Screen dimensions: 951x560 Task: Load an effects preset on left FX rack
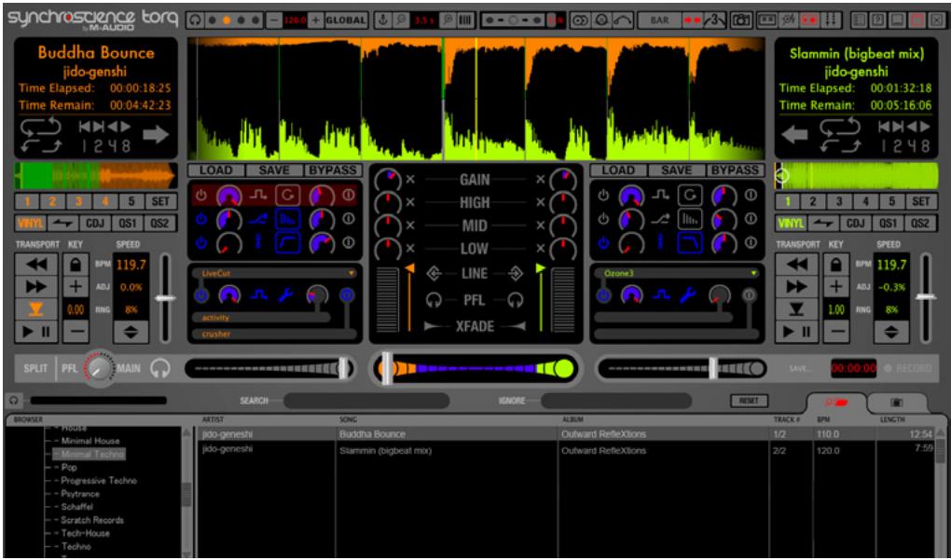pos(216,171)
